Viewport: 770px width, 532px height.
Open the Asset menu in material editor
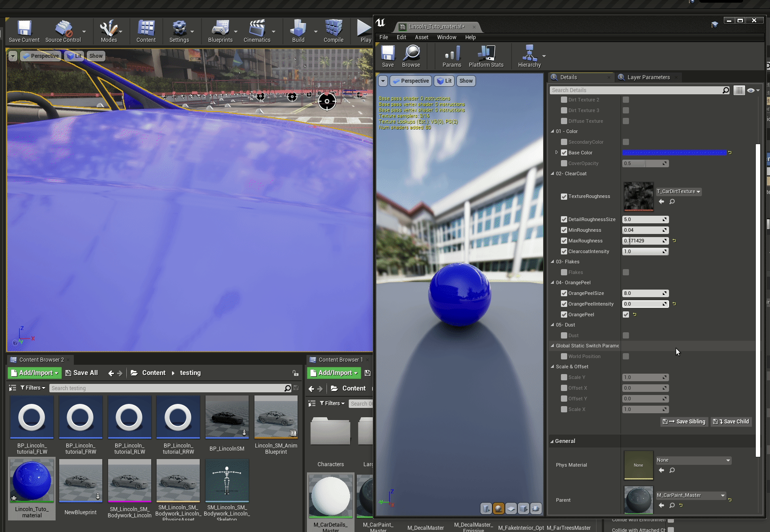421,37
